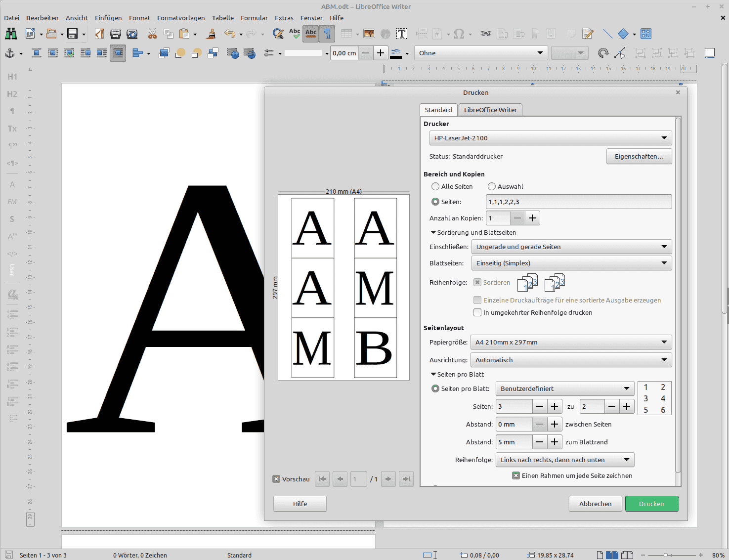Toggle formatting marks pilcrow icon
This screenshot has width=729, height=560.
point(327,34)
